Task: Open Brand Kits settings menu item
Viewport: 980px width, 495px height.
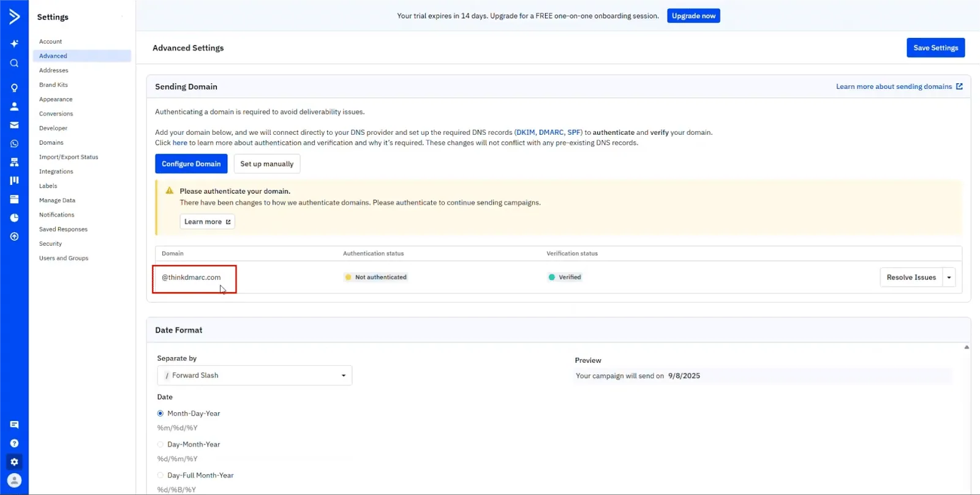Action: pos(53,85)
